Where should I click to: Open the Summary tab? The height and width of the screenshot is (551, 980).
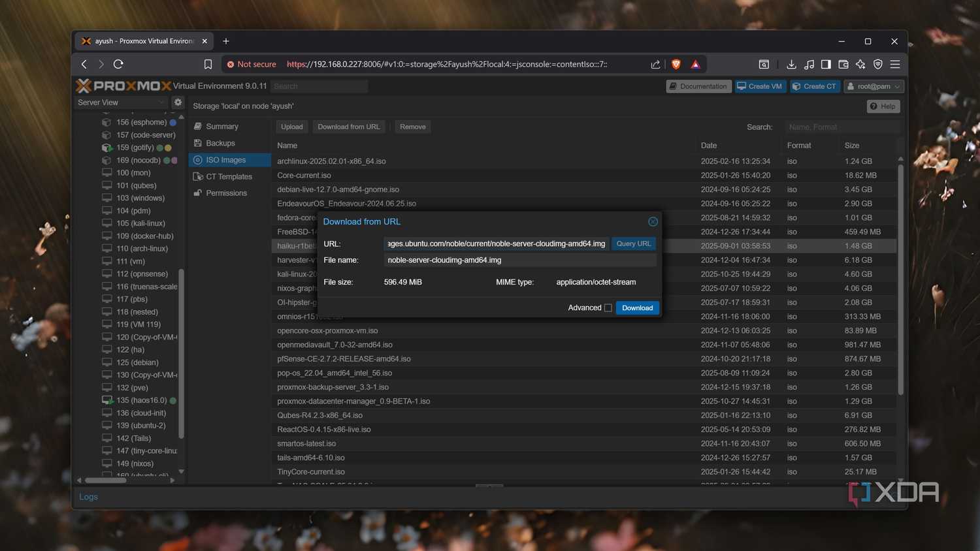point(229,127)
